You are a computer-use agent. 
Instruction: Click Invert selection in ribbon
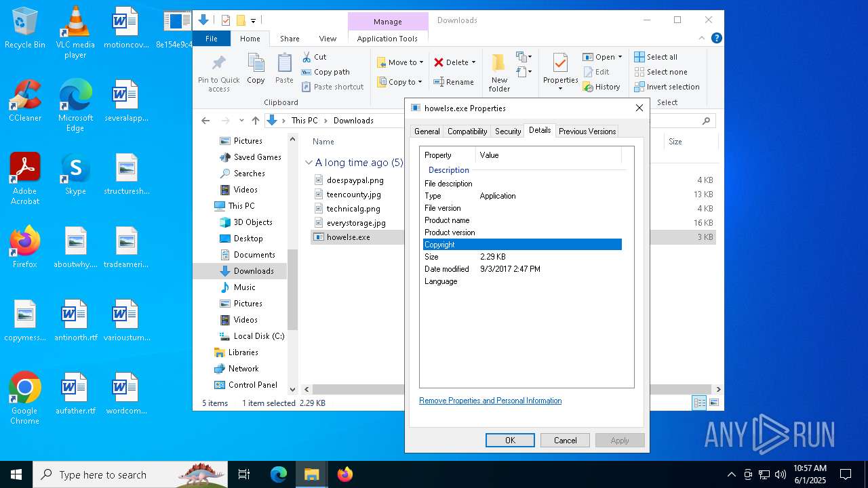click(x=667, y=87)
